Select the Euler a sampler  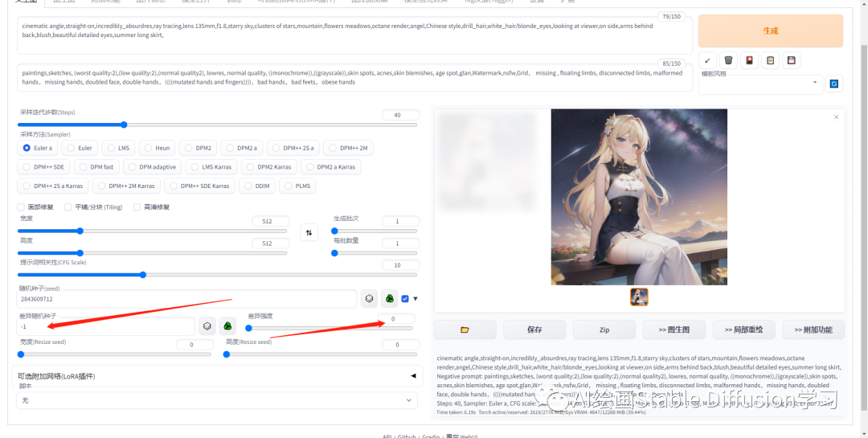38,148
